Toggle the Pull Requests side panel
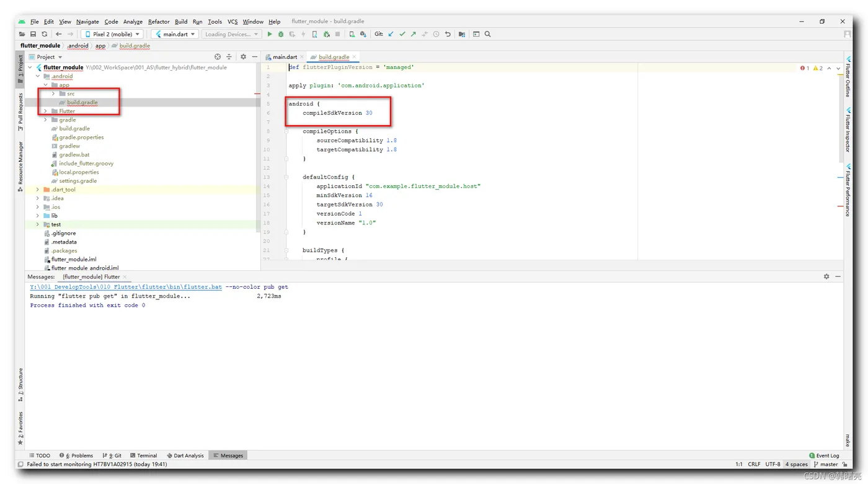The width and height of the screenshot is (868, 484). pos(20,112)
